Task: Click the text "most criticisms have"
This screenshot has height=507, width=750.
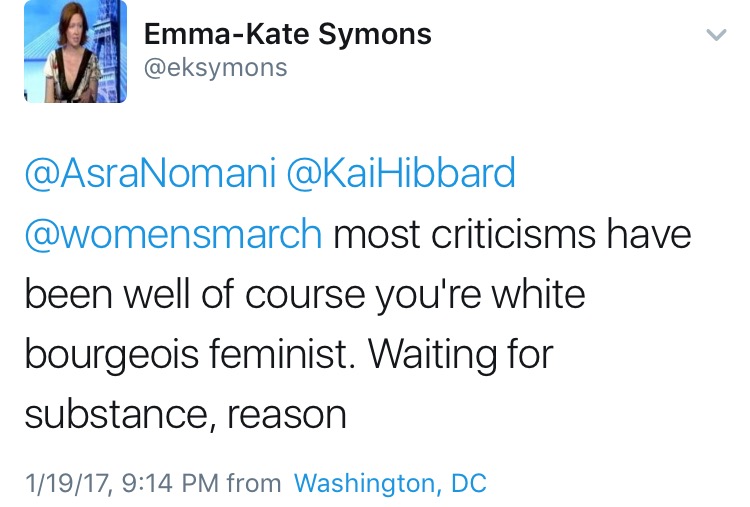Action: pyautogui.click(x=512, y=236)
